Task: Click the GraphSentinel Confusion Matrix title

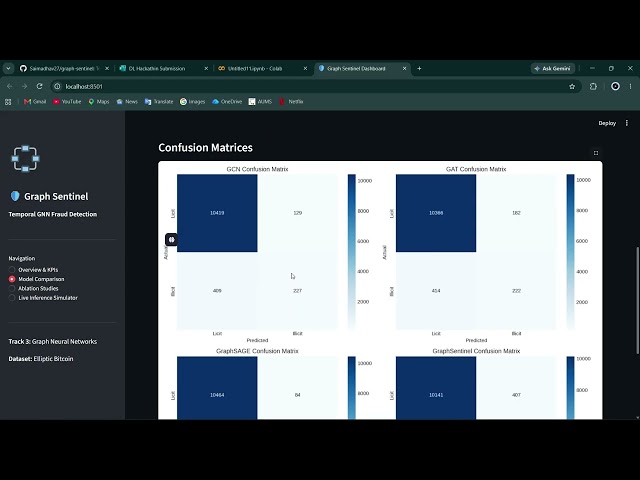Action: [476, 351]
